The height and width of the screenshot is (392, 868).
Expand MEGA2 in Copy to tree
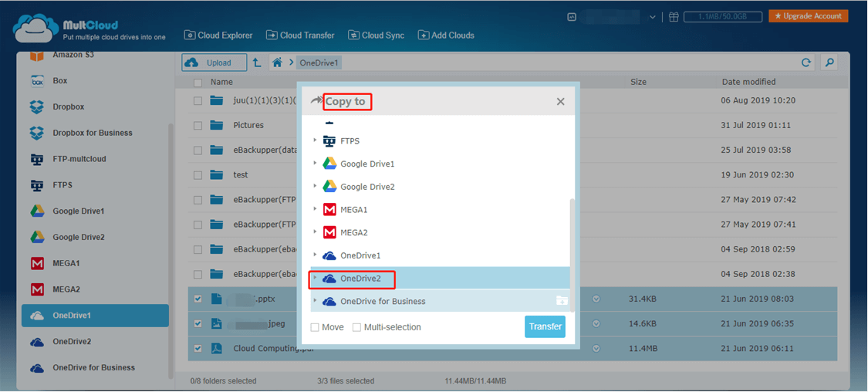315,232
